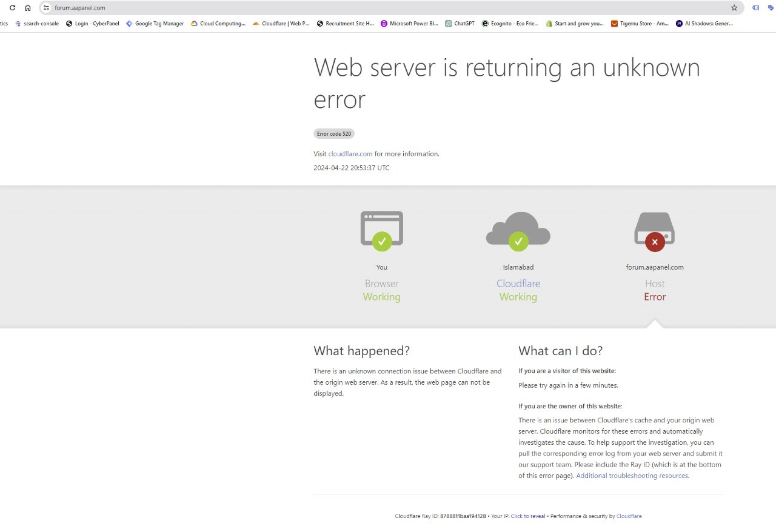Click the timestamp 2024-04-22 20:53:37 UTC
776x532 pixels.
click(352, 168)
